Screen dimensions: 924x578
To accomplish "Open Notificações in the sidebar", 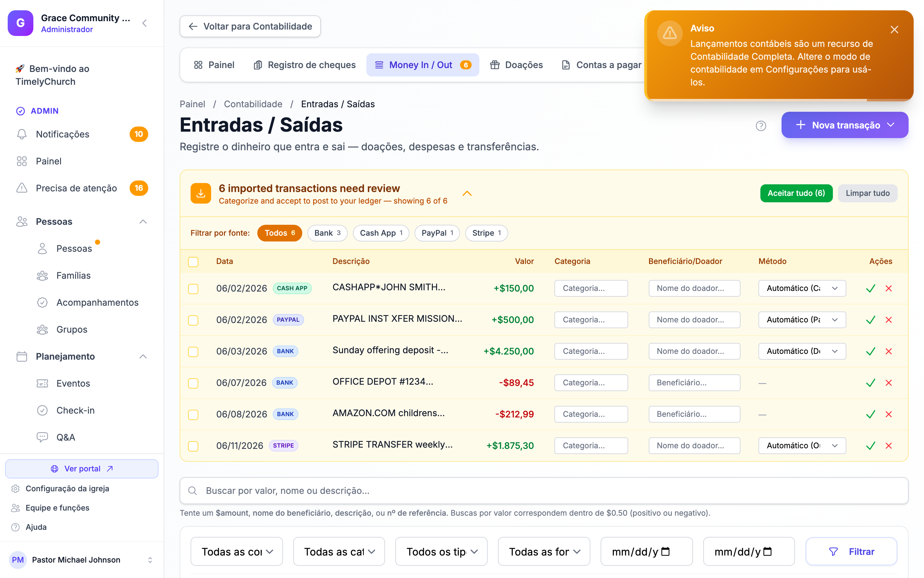I will (x=82, y=134).
